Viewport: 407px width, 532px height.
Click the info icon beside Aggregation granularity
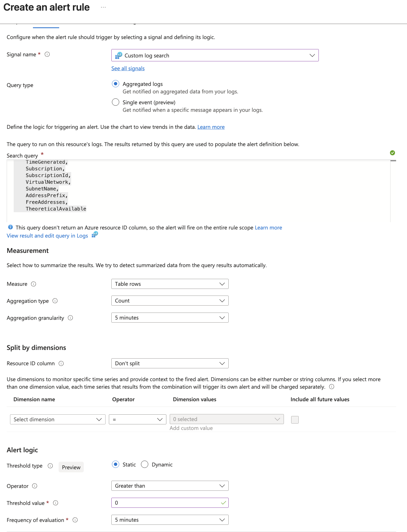[x=71, y=318]
